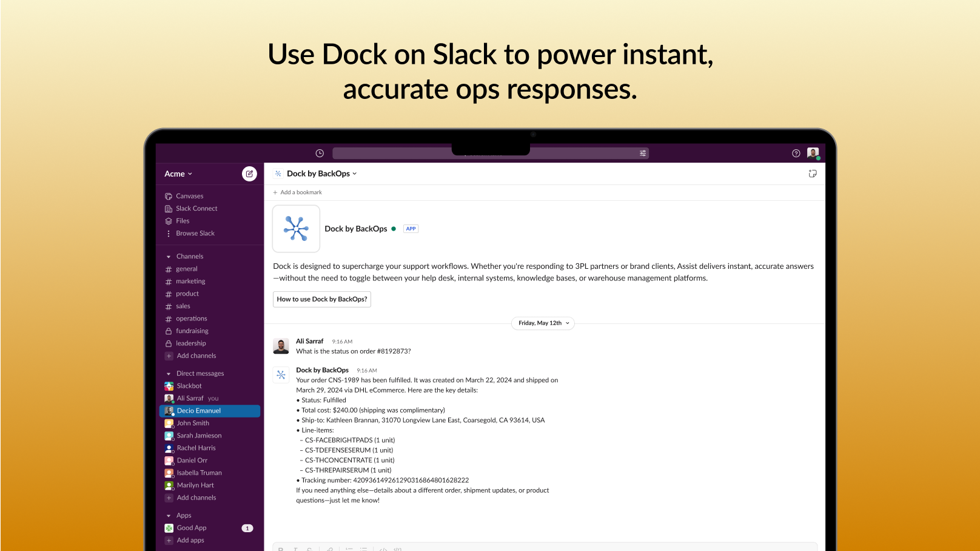Collapse the Channels section
The height and width of the screenshot is (551, 980).
(169, 257)
